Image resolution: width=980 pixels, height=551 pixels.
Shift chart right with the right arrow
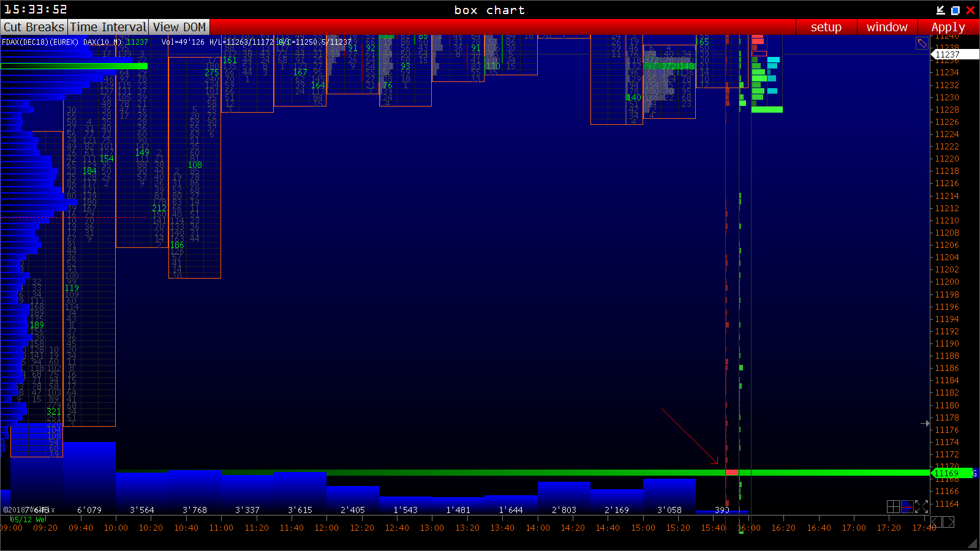(948, 522)
